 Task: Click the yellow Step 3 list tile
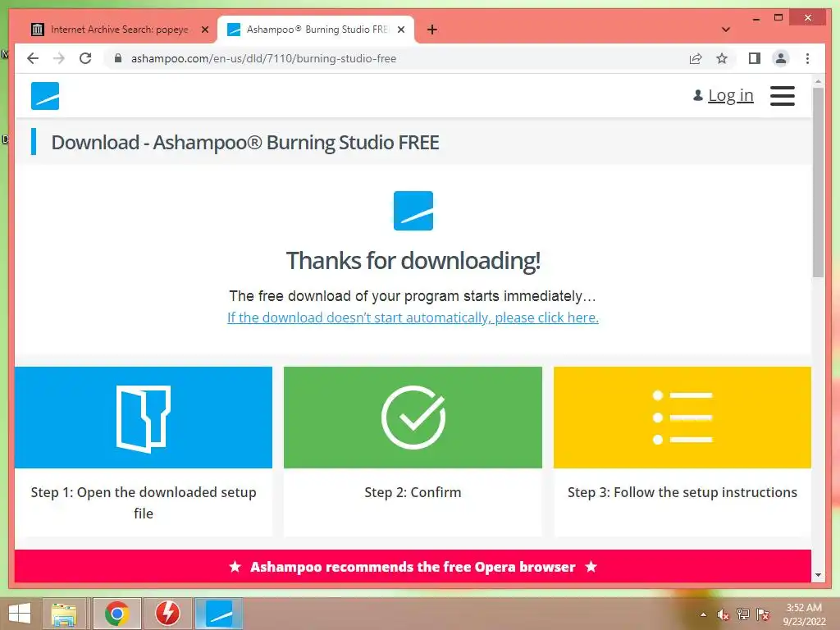[x=682, y=418]
